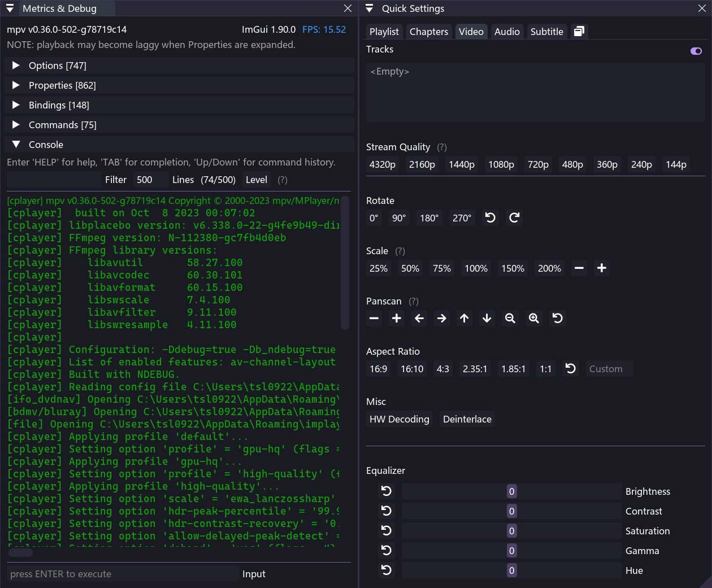Image resolution: width=712 pixels, height=588 pixels.
Task: Open the Subtitle tab
Action: pyautogui.click(x=546, y=32)
